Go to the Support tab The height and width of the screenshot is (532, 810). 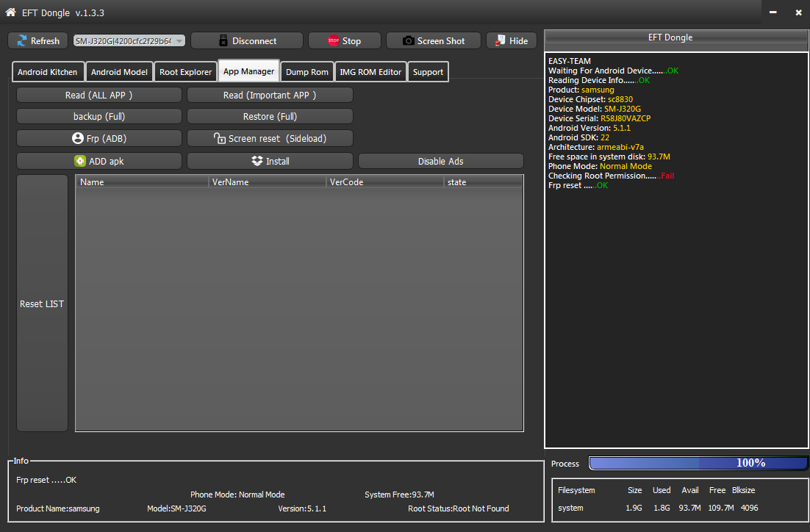(x=428, y=72)
